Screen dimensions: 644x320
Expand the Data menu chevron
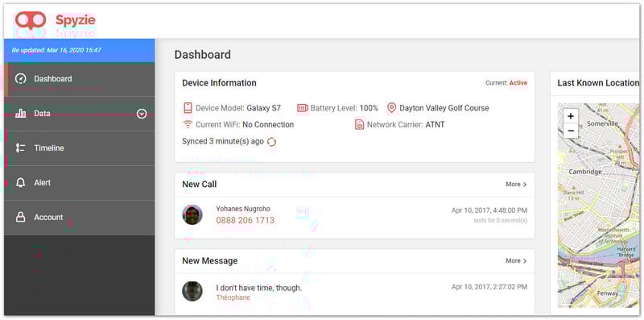pyautogui.click(x=142, y=114)
